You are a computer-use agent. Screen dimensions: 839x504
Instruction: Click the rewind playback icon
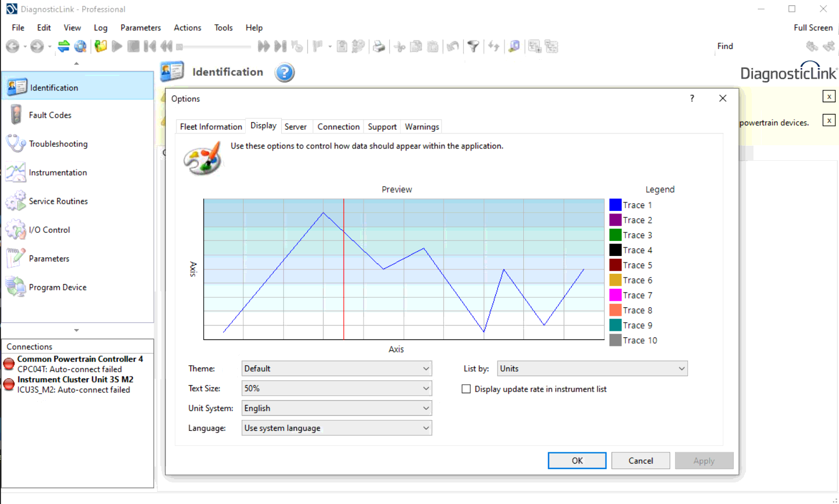tap(167, 47)
